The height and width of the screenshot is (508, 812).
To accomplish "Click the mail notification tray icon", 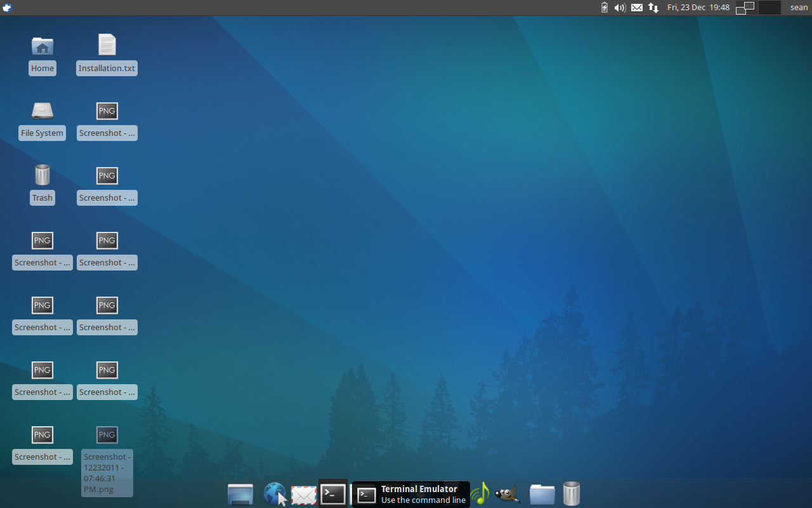I will tap(636, 7).
